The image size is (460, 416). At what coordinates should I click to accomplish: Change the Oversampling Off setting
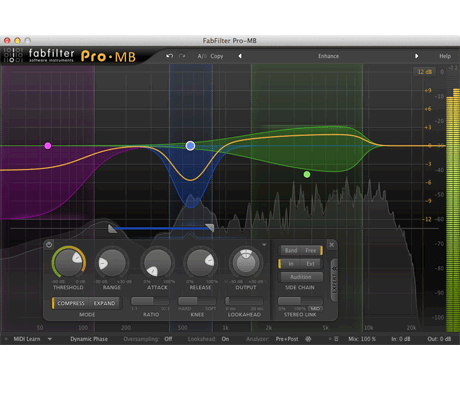168,339
